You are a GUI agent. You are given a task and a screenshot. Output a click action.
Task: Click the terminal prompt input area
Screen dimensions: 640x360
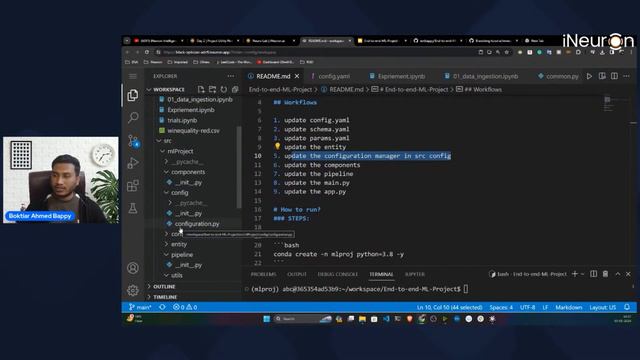click(x=466, y=289)
